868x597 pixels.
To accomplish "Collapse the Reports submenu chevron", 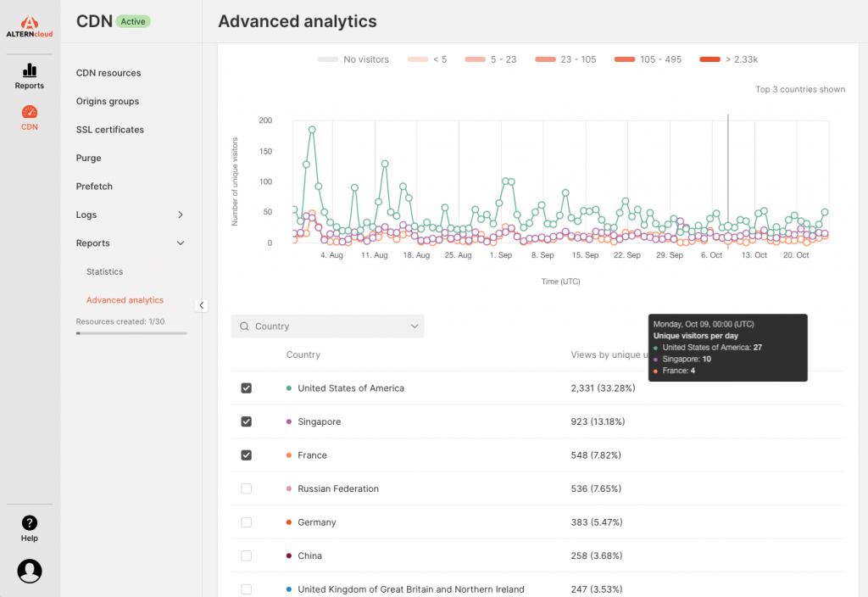I will point(180,243).
